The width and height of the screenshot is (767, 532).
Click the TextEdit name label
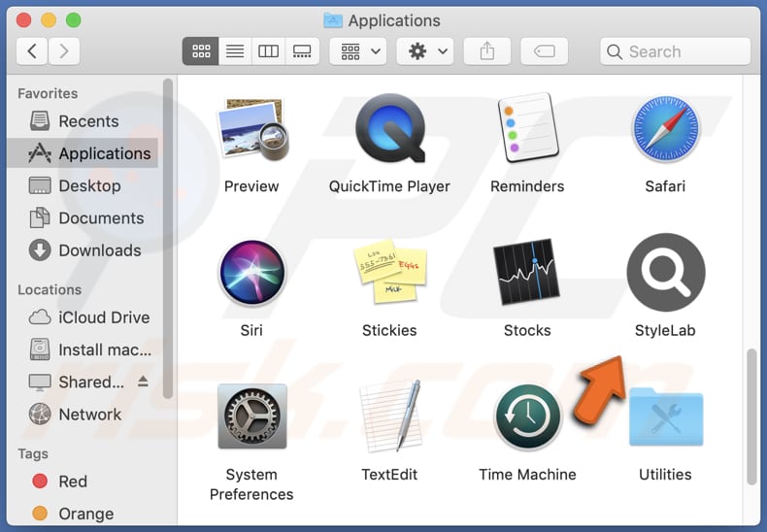[x=389, y=475]
